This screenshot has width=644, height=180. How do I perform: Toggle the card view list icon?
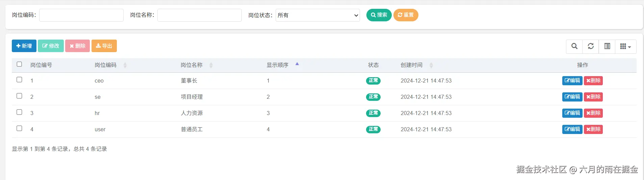click(x=607, y=46)
